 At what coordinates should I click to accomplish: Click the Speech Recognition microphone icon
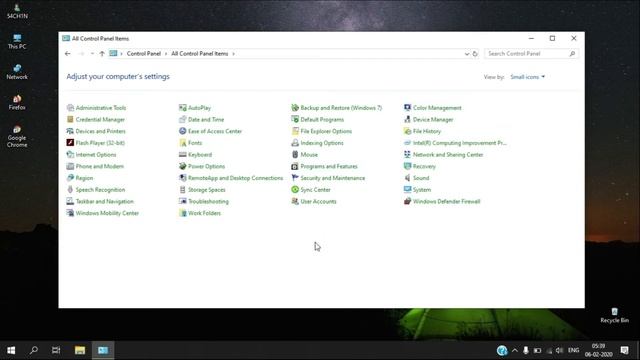(x=70, y=190)
